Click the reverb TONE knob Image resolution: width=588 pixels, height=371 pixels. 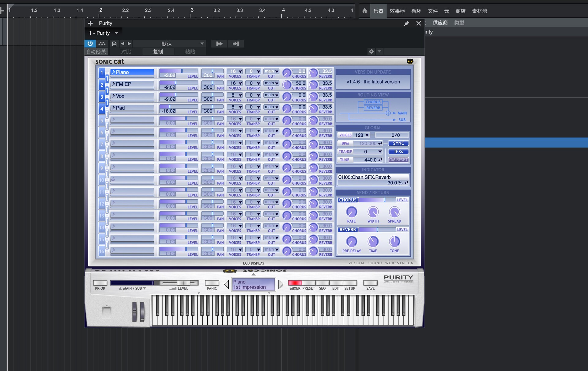coord(394,242)
